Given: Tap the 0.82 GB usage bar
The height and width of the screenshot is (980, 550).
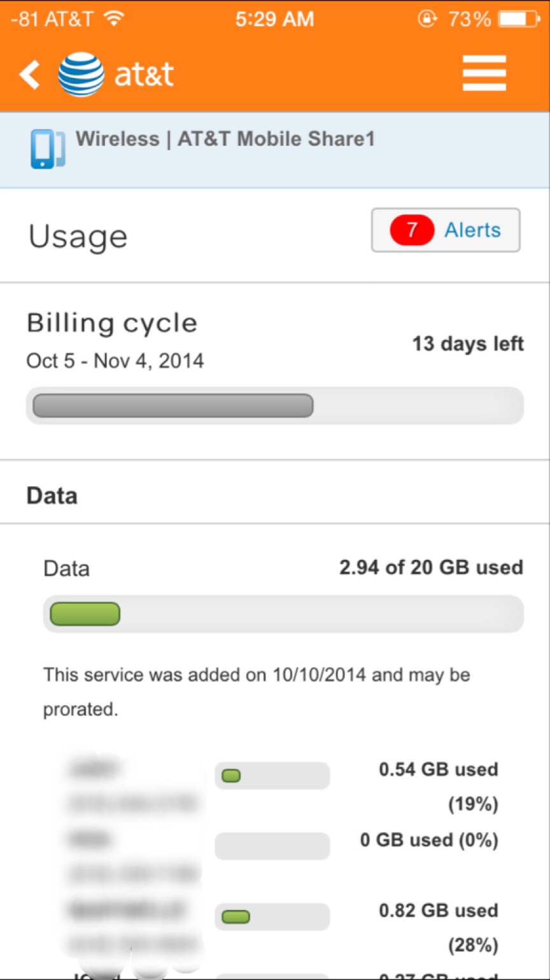Looking at the screenshot, I should [x=272, y=917].
